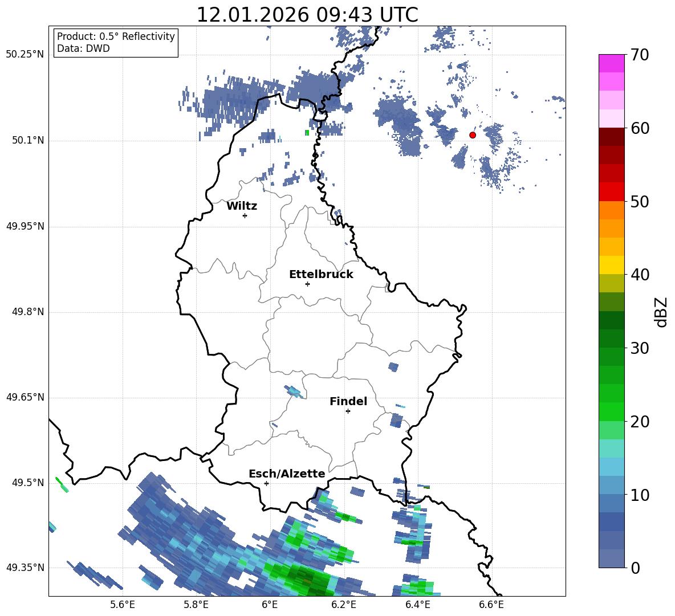This screenshot has height=616, width=675.
Task: Click the 50 value on colorbar
Action: (x=640, y=201)
